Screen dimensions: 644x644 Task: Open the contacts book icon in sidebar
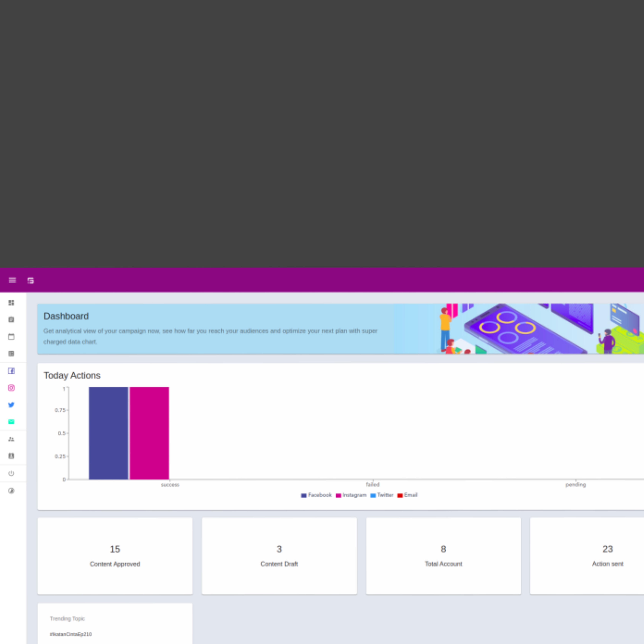click(11, 456)
